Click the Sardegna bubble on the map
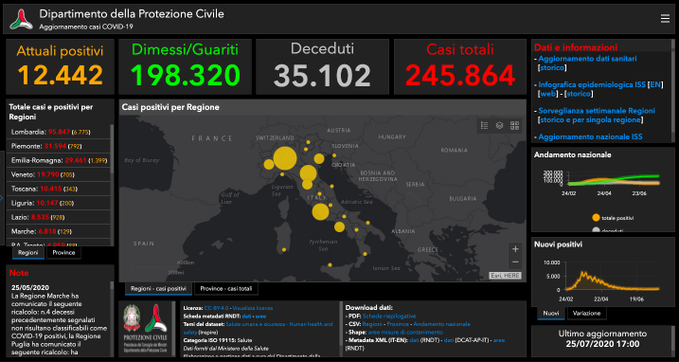The image size is (679, 362). click(284, 249)
